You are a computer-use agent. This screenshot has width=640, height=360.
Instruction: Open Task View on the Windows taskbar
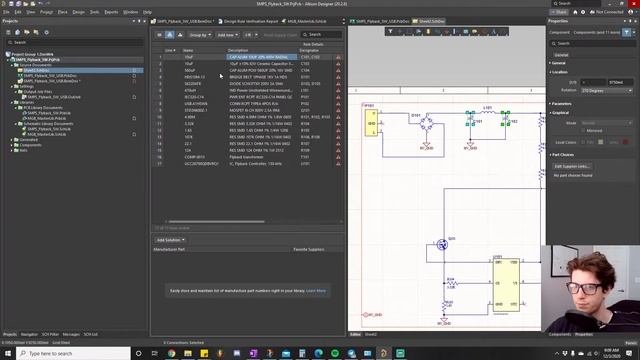pyautogui.click(x=155, y=353)
